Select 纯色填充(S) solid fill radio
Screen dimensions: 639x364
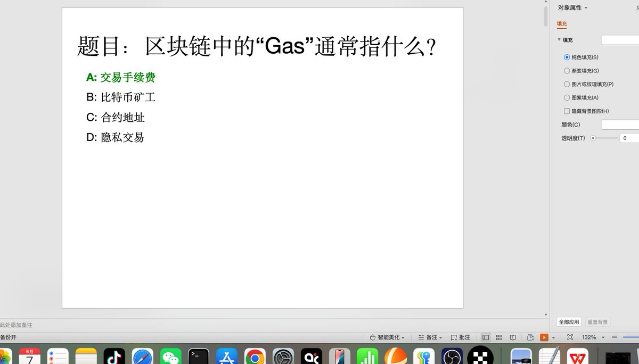pyautogui.click(x=567, y=57)
